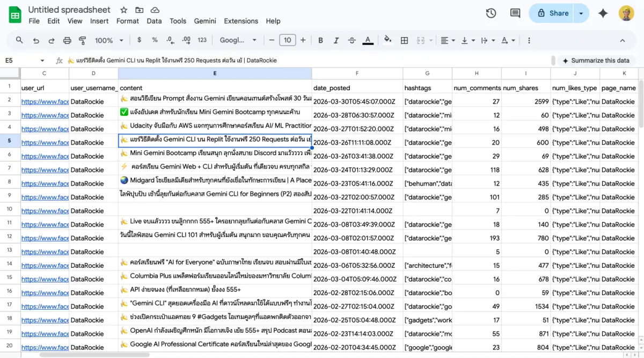Toggle italic formatting

pos(335,40)
